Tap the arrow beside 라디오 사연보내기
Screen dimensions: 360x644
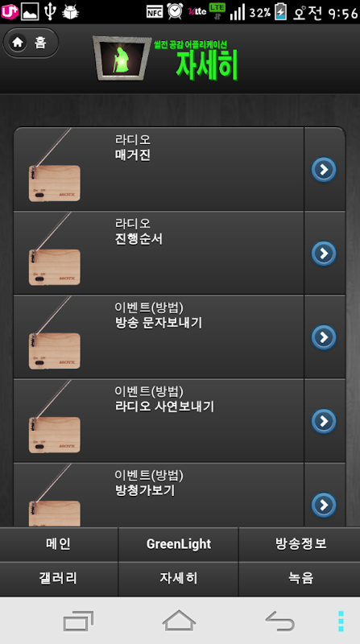click(324, 421)
